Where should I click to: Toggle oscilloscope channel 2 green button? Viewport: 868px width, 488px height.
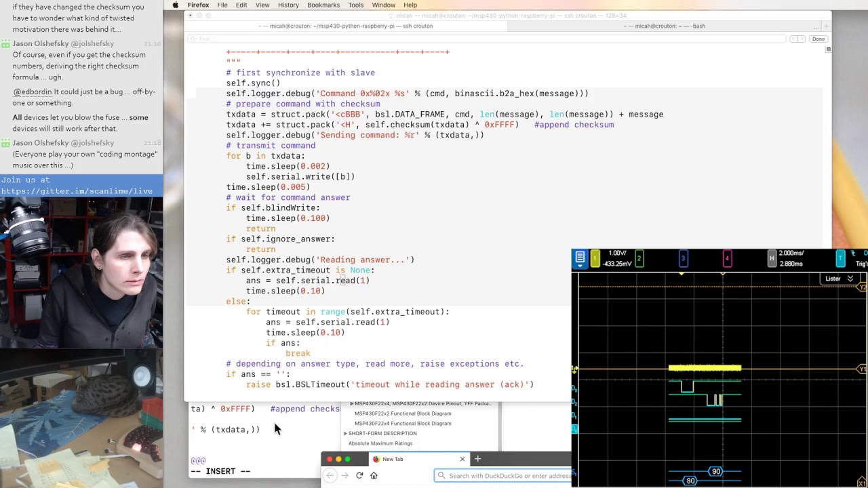pos(639,258)
